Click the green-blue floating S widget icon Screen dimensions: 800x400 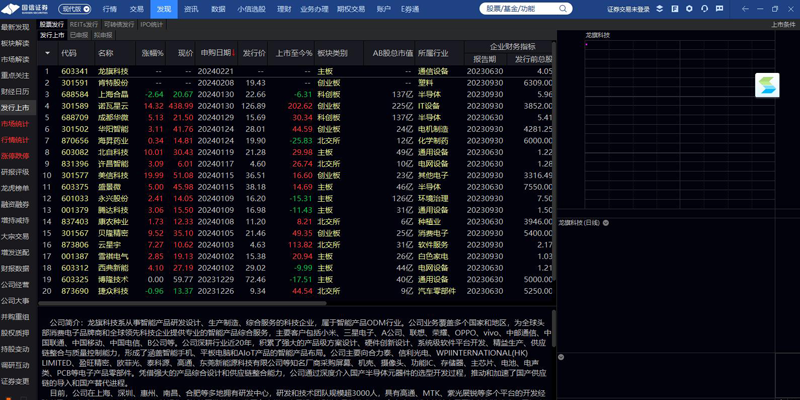click(x=767, y=85)
